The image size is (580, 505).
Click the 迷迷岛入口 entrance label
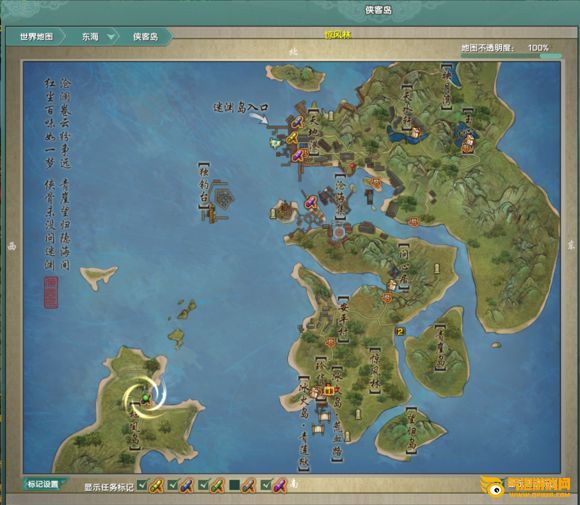[x=241, y=108]
